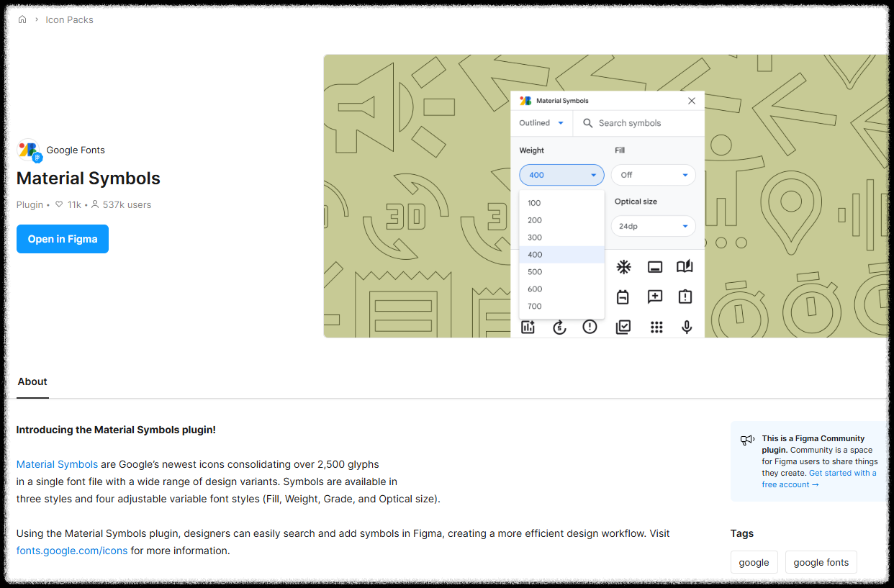The image size is (894, 588).
Task: Click the Google Fonts avatar logo
Action: click(x=29, y=150)
